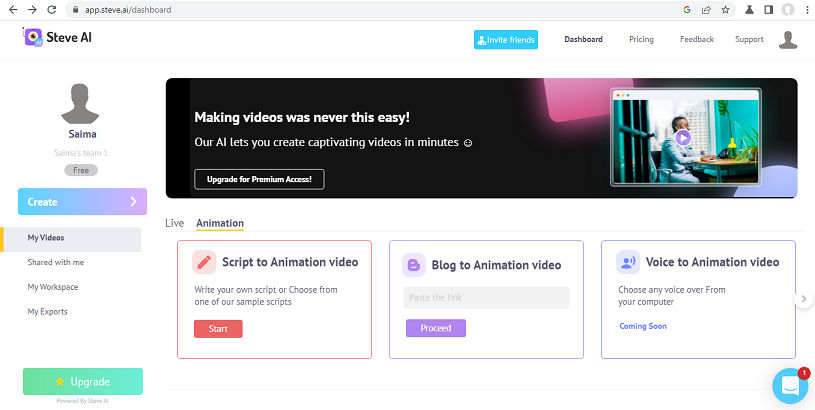815x410 pixels.
Task: Expand the Create menu
Action: click(x=83, y=202)
